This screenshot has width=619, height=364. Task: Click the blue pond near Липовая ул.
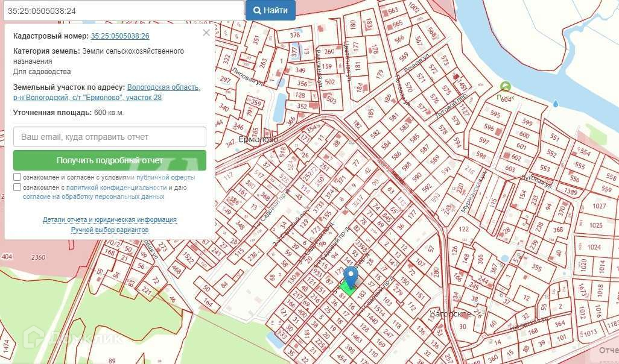(278, 111)
